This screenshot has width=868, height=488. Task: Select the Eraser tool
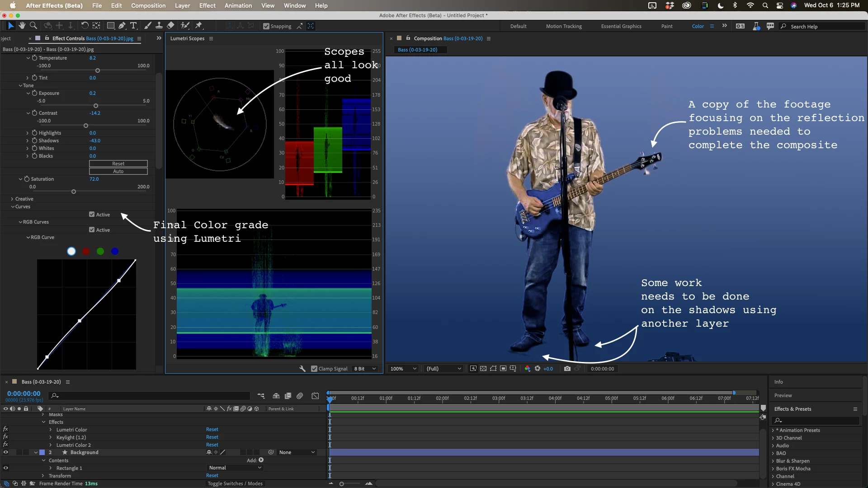[170, 26]
